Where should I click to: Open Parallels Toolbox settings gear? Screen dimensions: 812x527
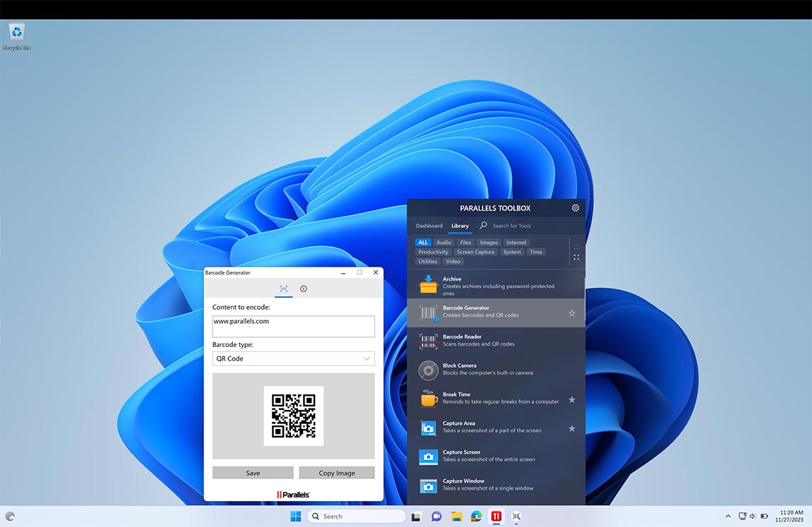(575, 207)
